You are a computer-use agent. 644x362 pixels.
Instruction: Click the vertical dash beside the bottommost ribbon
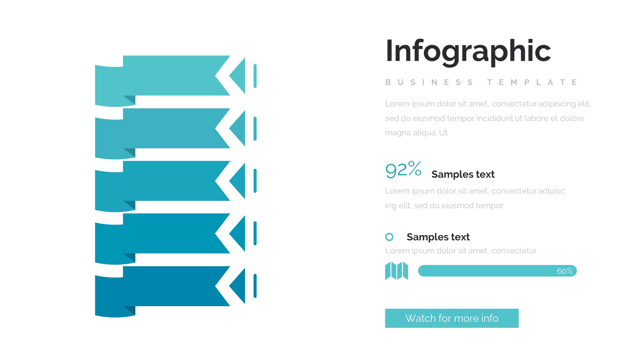coord(255,286)
